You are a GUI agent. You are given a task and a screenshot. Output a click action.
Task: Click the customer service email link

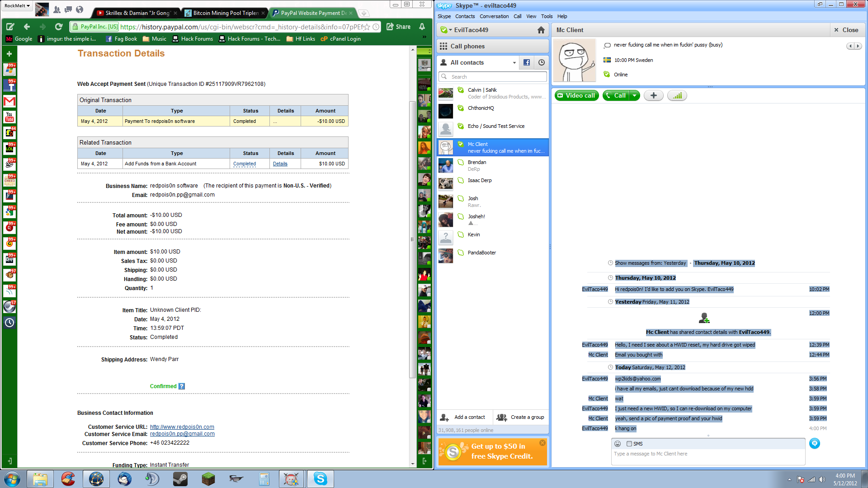[x=182, y=434]
